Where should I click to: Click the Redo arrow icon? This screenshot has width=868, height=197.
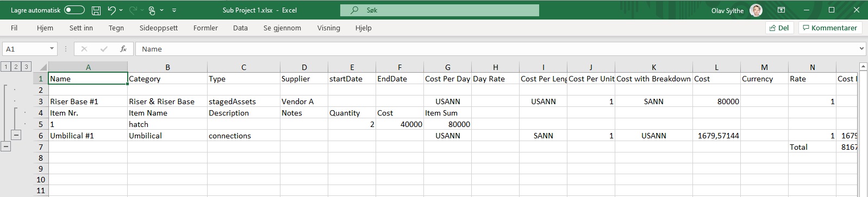(x=133, y=10)
